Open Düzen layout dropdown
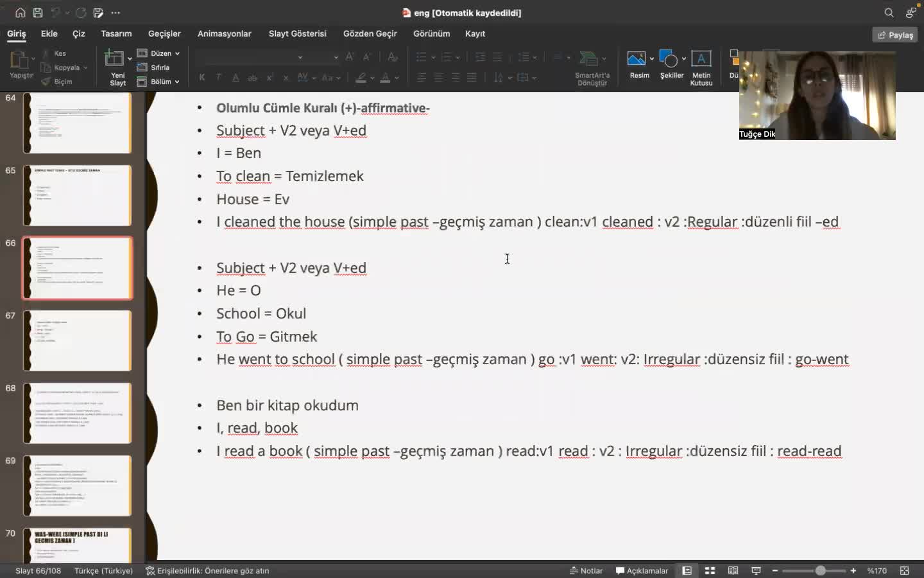 click(158, 53)
